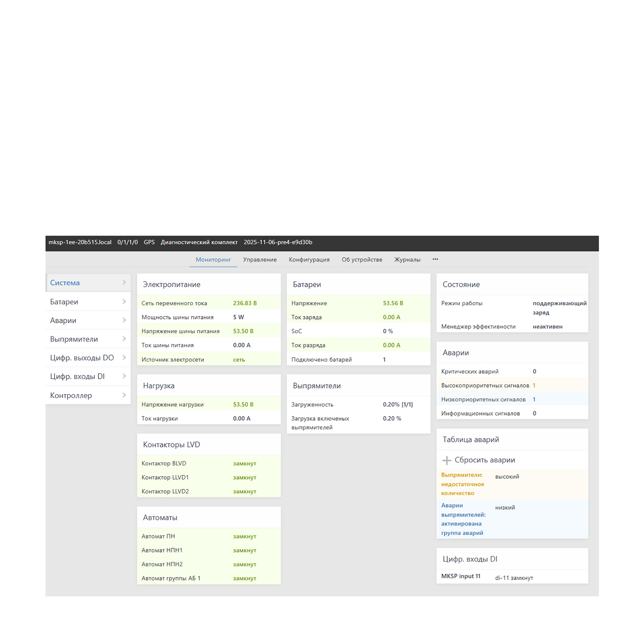Go to the Конфигурация tab
Image resolution: width=644 pixels, height=644 pixels.
pyautogui.click(x=309, y=260)
